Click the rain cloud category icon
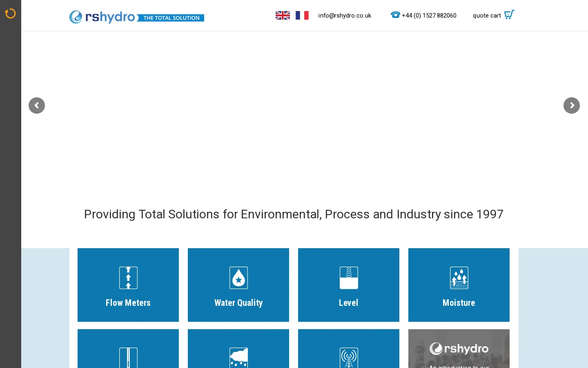 point(238,357)
